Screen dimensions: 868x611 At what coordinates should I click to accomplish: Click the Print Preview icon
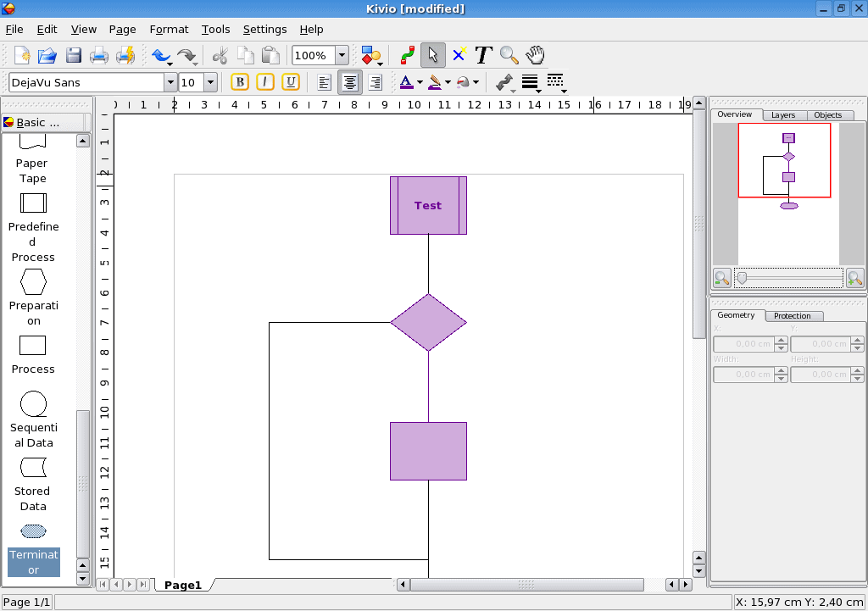coord(125,55)
